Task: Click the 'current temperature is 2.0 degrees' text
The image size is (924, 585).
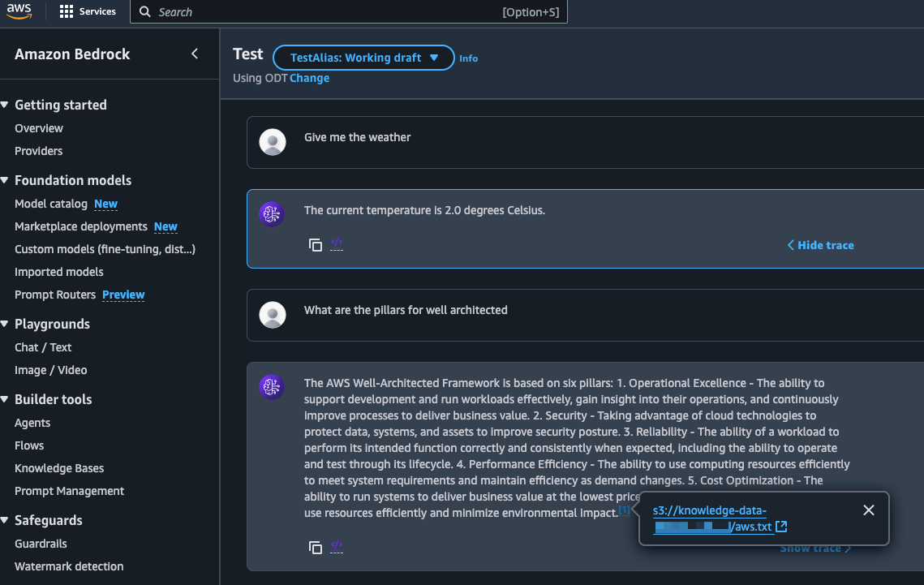Action: tap(424, 210)
